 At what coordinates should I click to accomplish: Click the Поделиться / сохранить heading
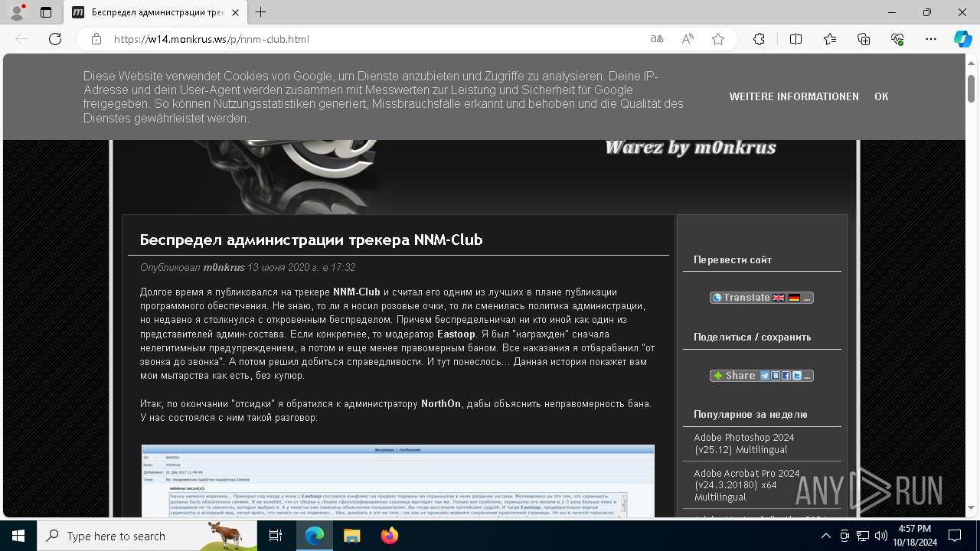click(x=752, y=337)
